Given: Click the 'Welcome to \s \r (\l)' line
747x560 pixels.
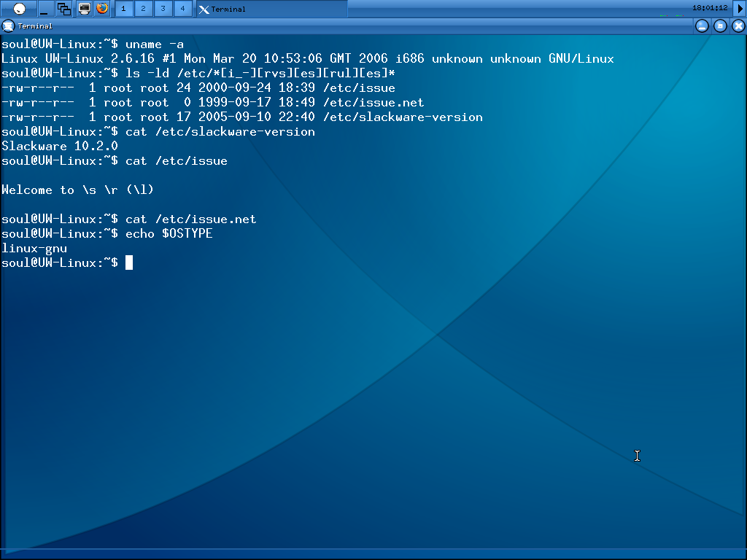Looking at the screenshot, I should point(77,190).
